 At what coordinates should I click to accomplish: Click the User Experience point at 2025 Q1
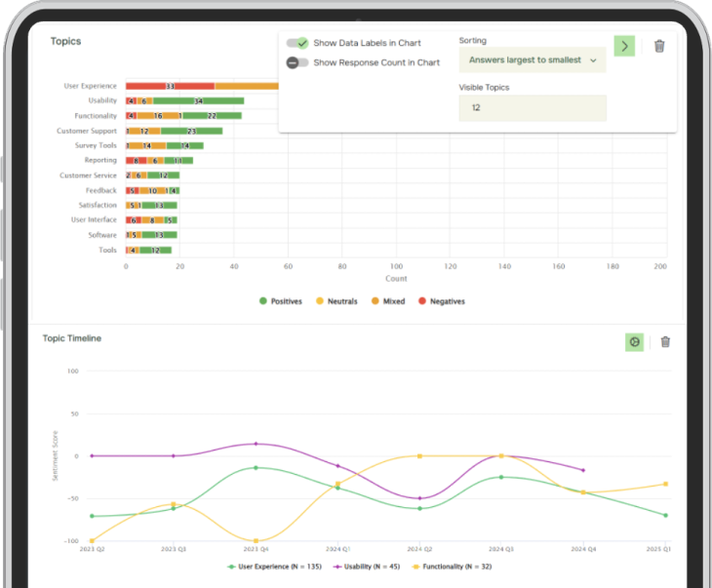pos(666,515)
